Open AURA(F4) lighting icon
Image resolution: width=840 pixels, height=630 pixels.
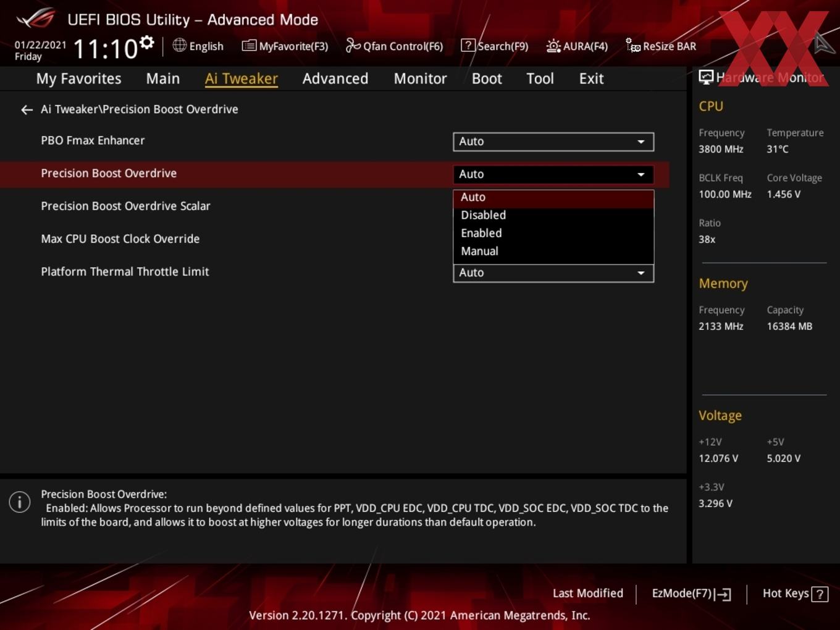[553, 46]
